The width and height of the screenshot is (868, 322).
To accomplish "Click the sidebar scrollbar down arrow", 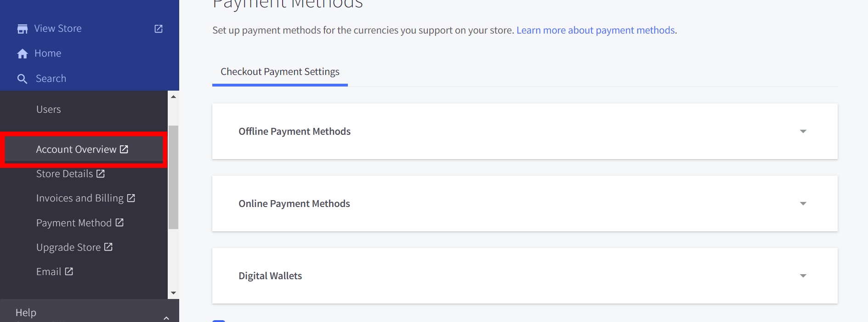I will click(x=173, y=293).
